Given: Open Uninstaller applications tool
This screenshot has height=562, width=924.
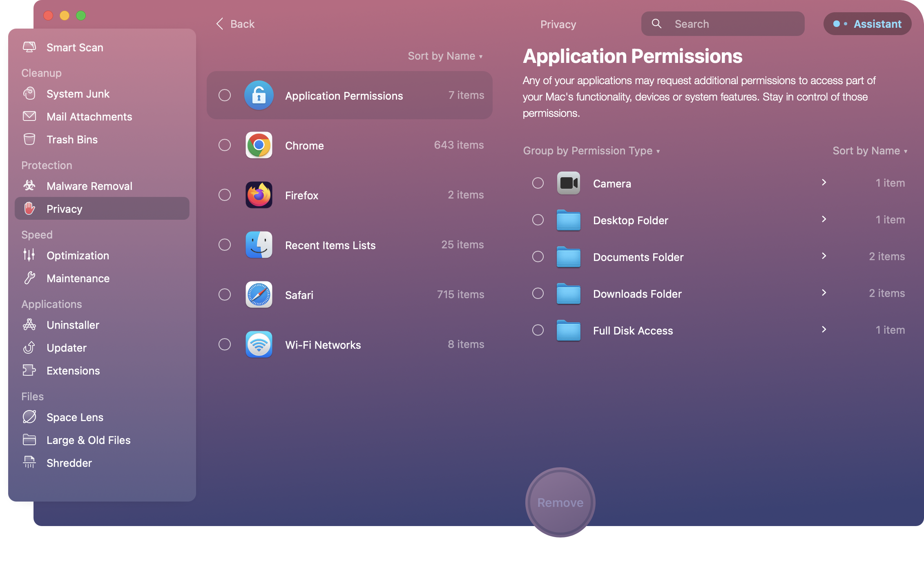Looking at the screenshot, I should 73,325.
